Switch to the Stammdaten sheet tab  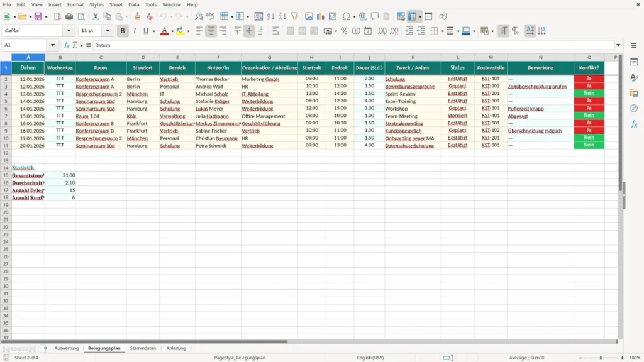143,348
